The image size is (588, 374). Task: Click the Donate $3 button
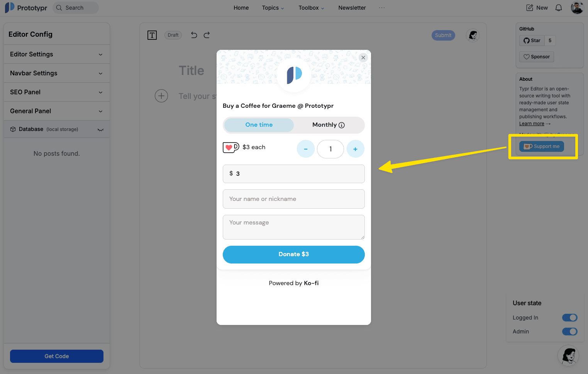(x=294, y=255)
